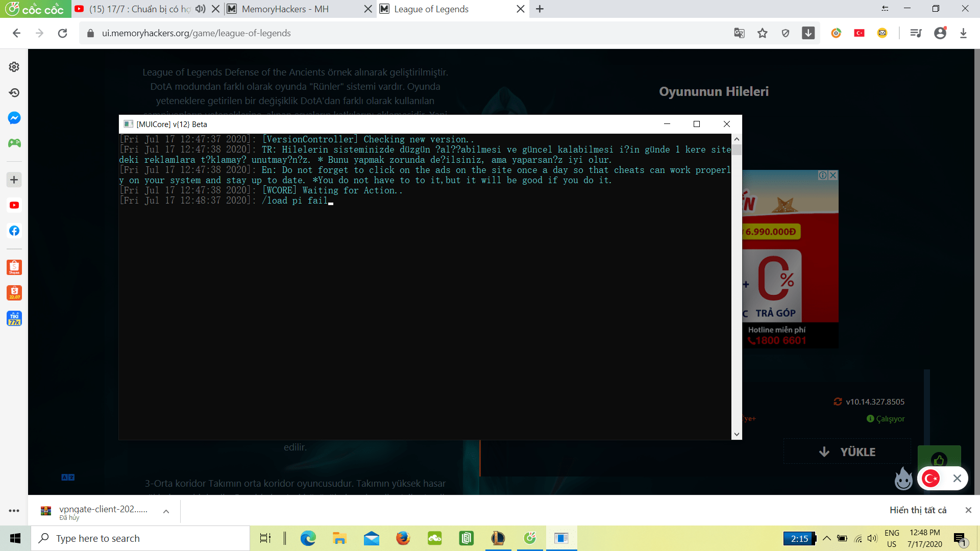Viewport: 980px width, 551px height.
Task: Bookmark this page with star
Action: [763, 33]
